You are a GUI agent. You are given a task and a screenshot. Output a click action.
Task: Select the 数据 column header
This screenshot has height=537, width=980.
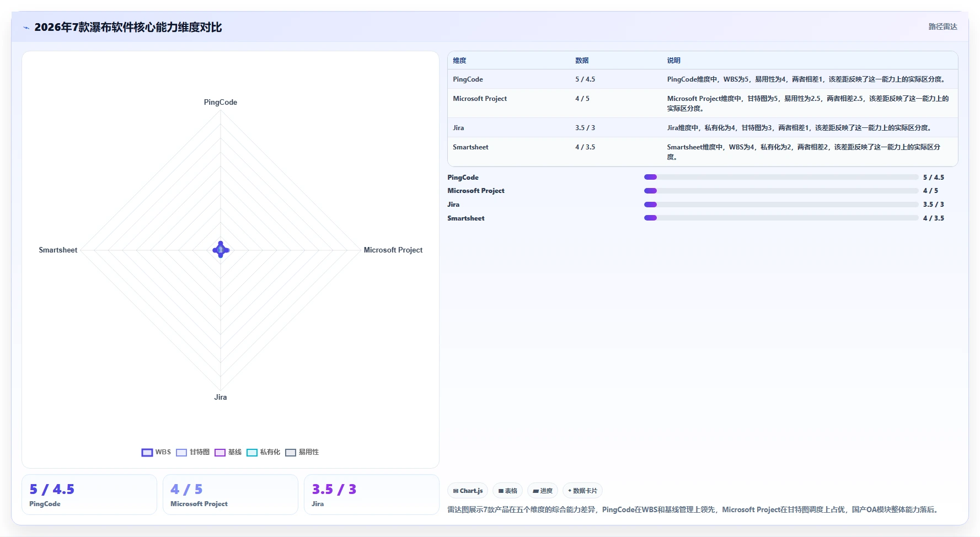[x=582, y=61]
